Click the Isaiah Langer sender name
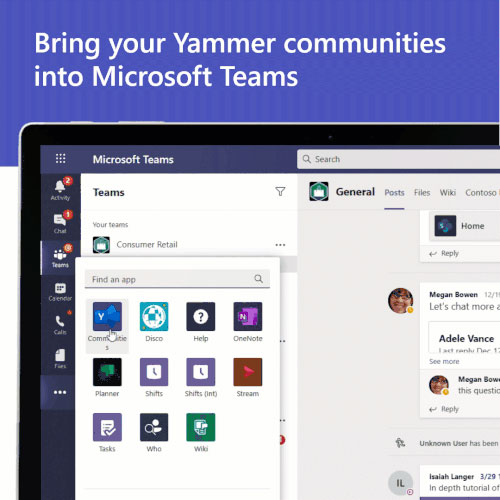Screen dimensions: 500x500 click(x=451, y=477)
